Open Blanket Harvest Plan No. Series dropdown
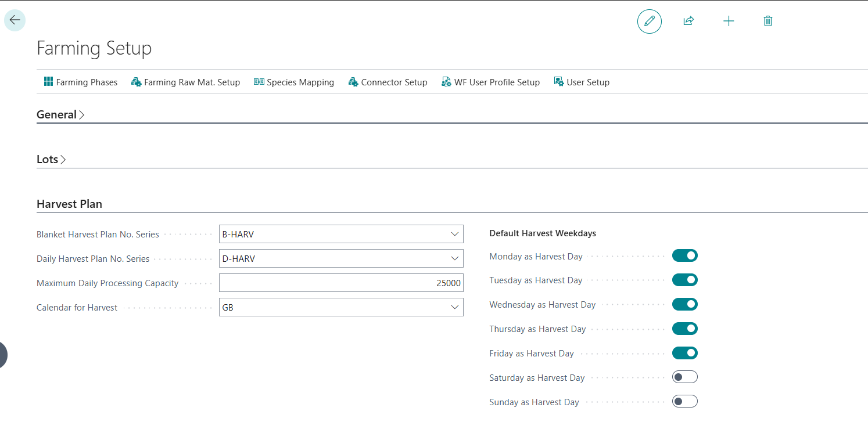 click(454, 235)
